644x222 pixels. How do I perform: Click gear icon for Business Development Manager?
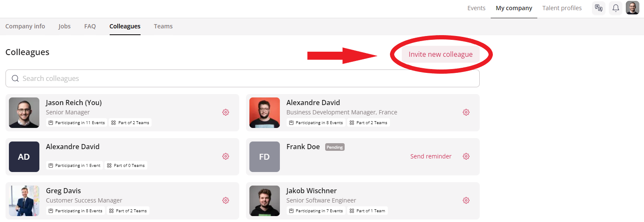pyautogui.click(x=466, y=112)
